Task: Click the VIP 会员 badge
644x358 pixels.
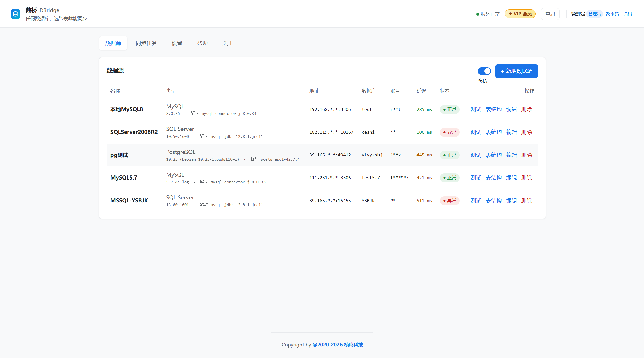Action: tap(520, 14)
